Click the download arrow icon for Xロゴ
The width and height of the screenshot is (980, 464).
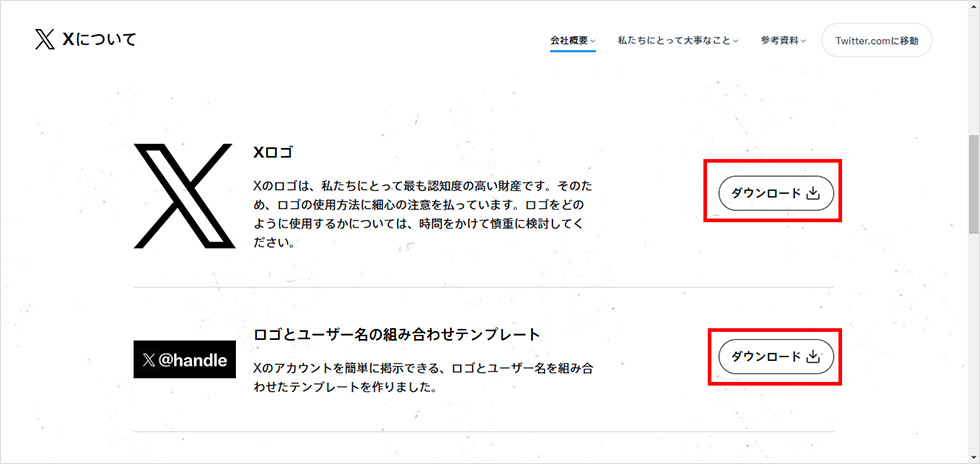pyautogui.click(x=812, y=193)
